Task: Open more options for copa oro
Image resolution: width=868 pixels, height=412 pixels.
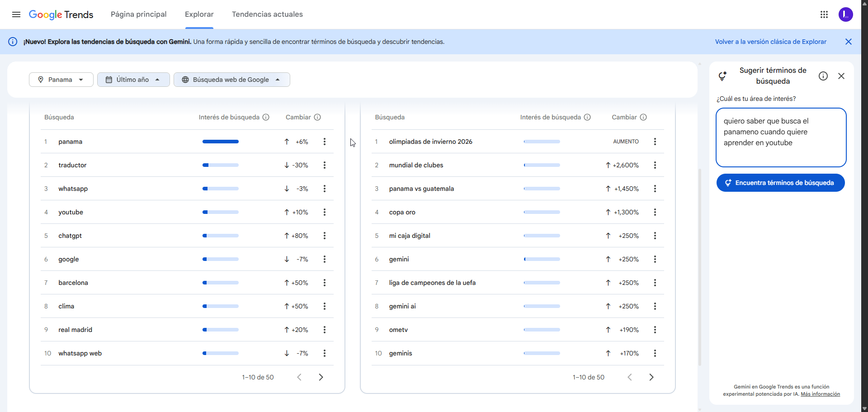Action: pyautogui.click(x=655, y=212)
